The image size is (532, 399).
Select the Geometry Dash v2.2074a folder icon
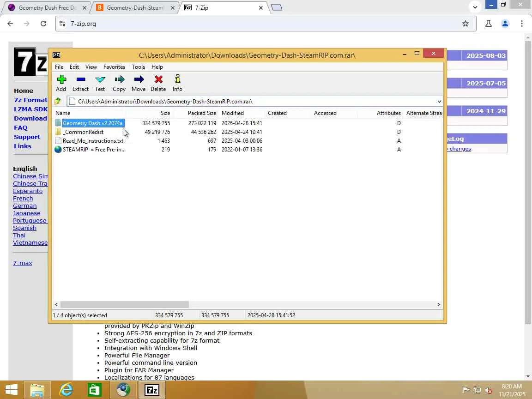58,123
